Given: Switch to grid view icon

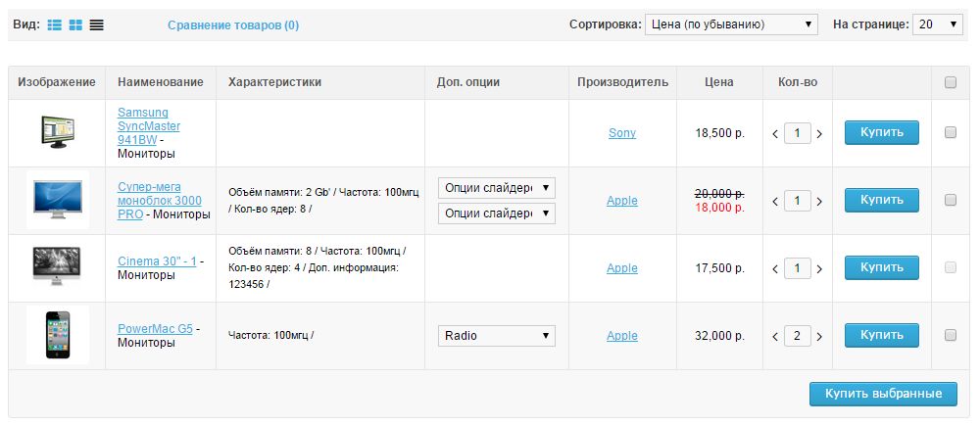Looking at the screenshot, I should [75, 25].
